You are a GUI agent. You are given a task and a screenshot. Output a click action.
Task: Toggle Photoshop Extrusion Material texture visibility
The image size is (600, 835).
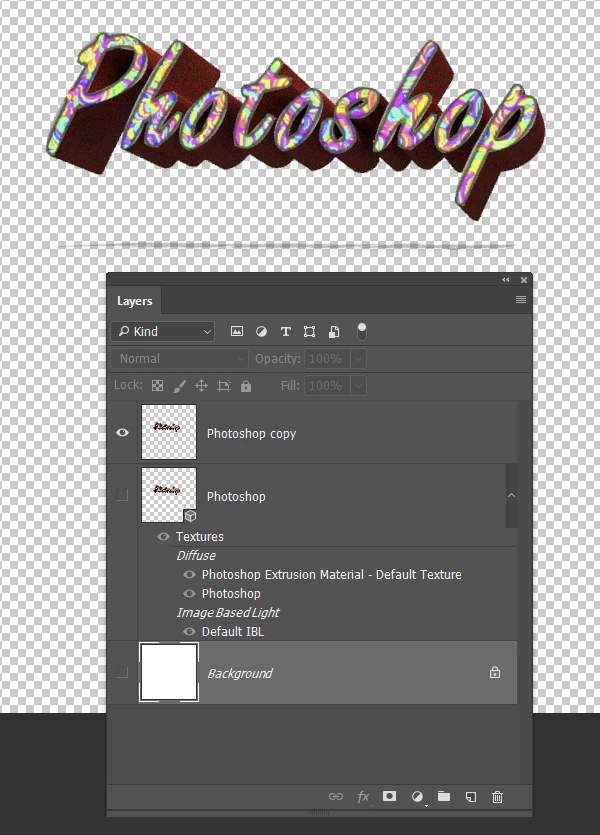click(x=189, y=575)
